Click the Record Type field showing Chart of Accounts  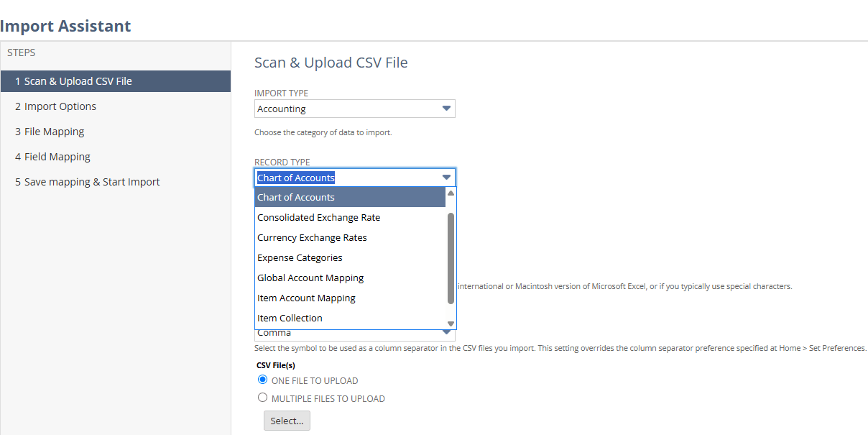coord(355,178)
